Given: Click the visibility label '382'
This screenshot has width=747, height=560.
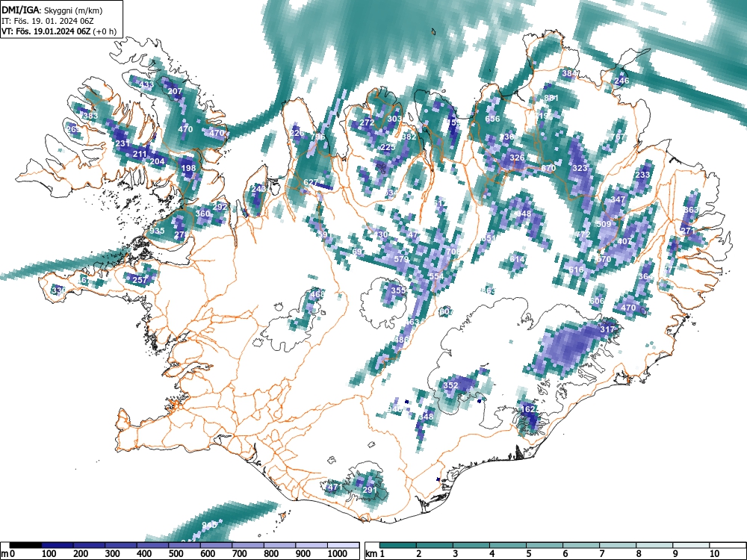Looking at the screenshot, I should [409, 136].
